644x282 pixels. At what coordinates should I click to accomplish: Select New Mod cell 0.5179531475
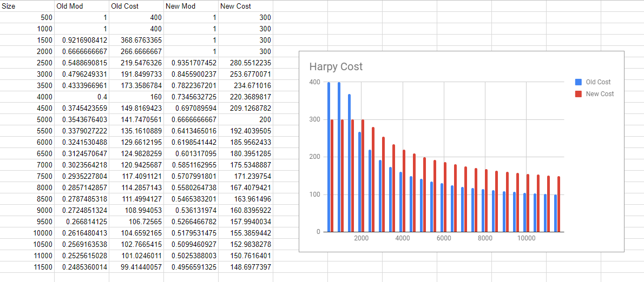[x=191, y=233]
